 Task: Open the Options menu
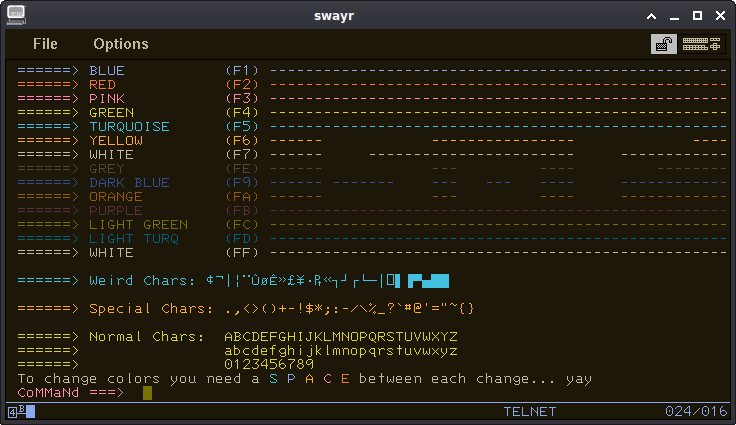[x=121, y=44]
